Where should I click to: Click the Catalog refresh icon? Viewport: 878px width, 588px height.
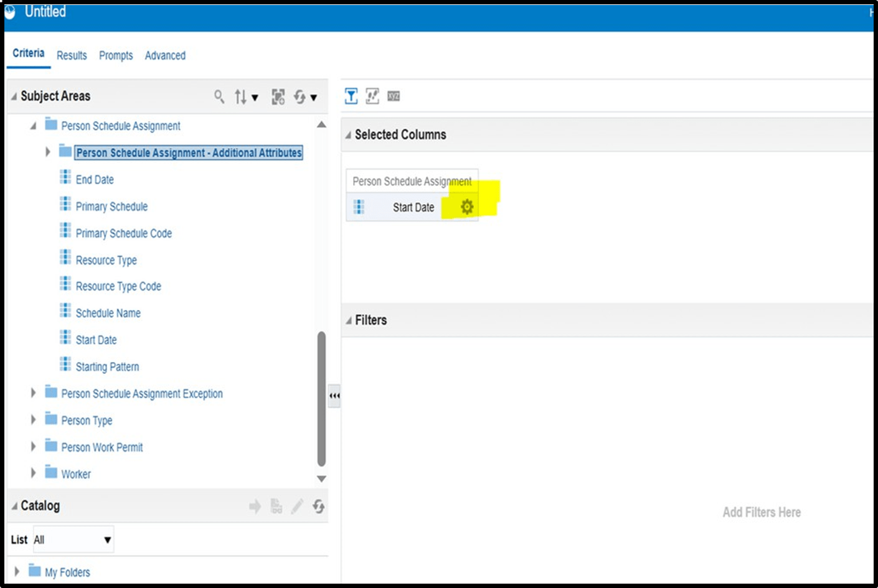(x=319, y=506)
